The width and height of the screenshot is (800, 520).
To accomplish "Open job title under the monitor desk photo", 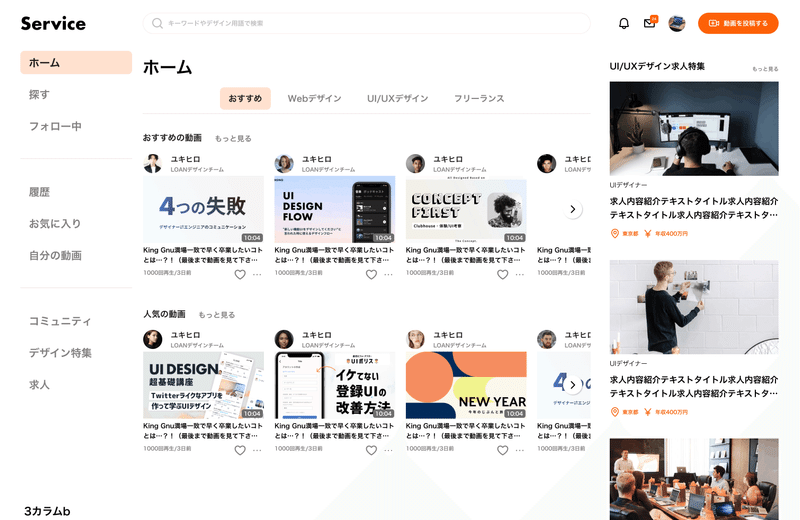I will (694, 208).
